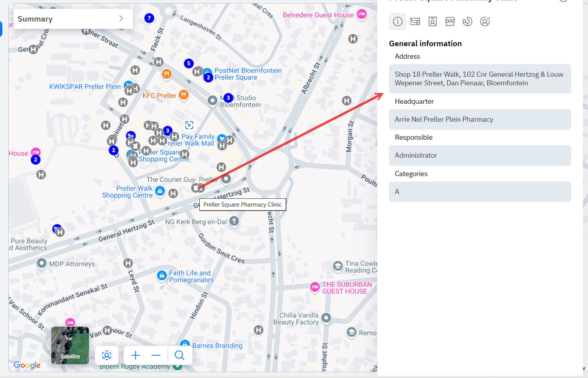The image size is (588, 378).
Task: Open the contacts badge tab icon
Action: 432,22
